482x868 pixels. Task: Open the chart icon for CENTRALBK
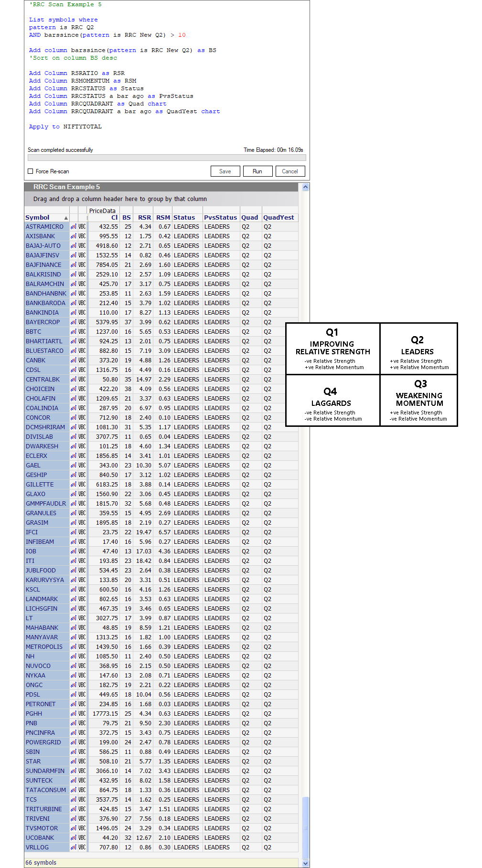pos(74,380)
